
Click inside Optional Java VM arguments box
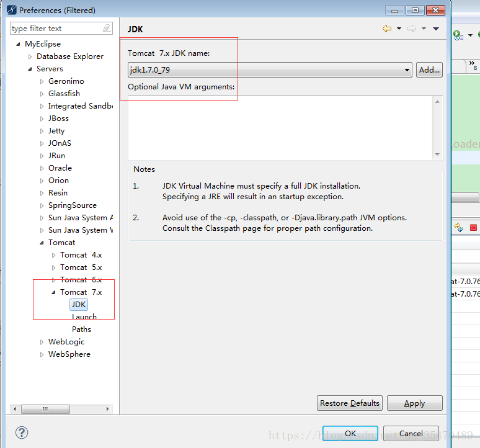pos(280,128)
